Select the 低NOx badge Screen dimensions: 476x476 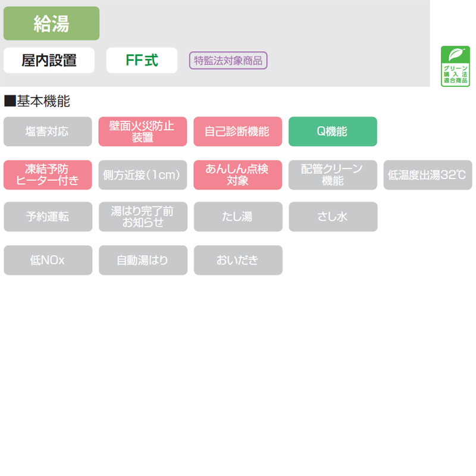coord(48,260)
